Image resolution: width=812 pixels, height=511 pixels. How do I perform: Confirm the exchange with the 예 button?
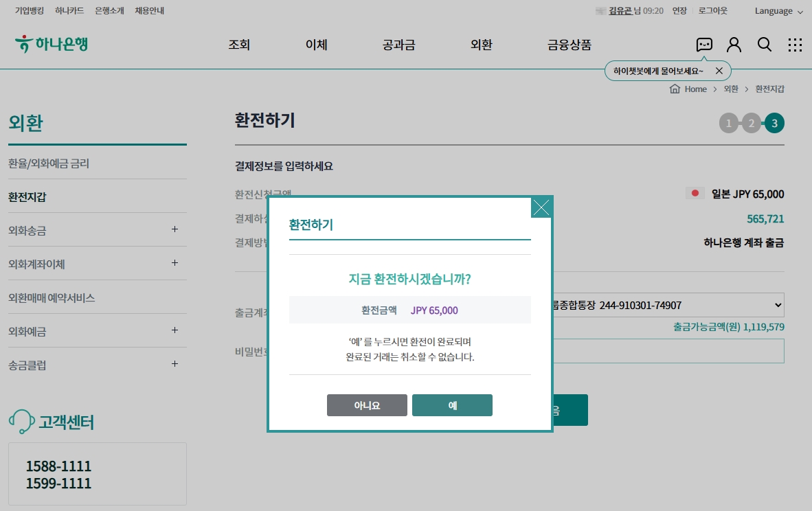click(452, 405)
